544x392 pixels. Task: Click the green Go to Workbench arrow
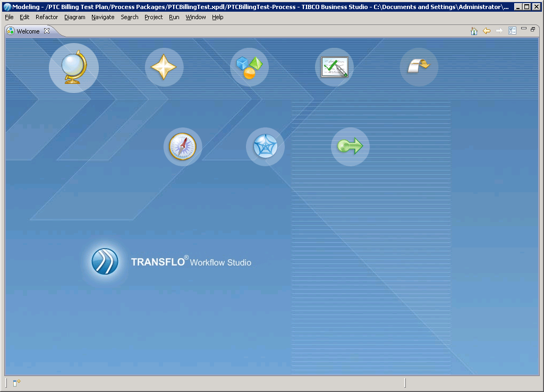[350, 147]
